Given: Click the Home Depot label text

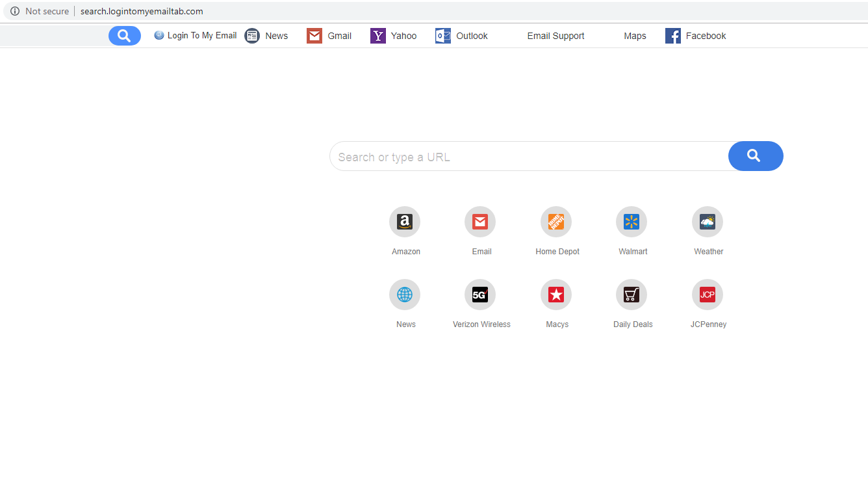Looking at the screenshot, I should (x=557, y=252).
